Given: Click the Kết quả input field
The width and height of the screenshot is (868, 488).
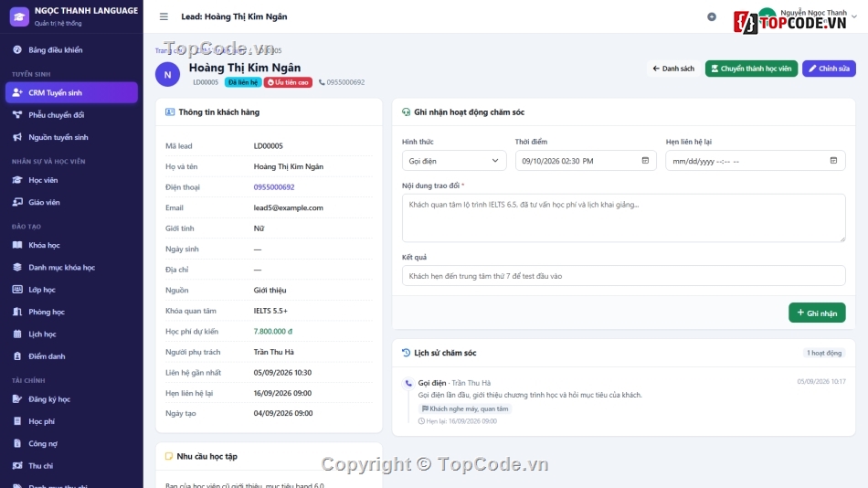Looking at the screenshot, I should [x=623, y=276].
